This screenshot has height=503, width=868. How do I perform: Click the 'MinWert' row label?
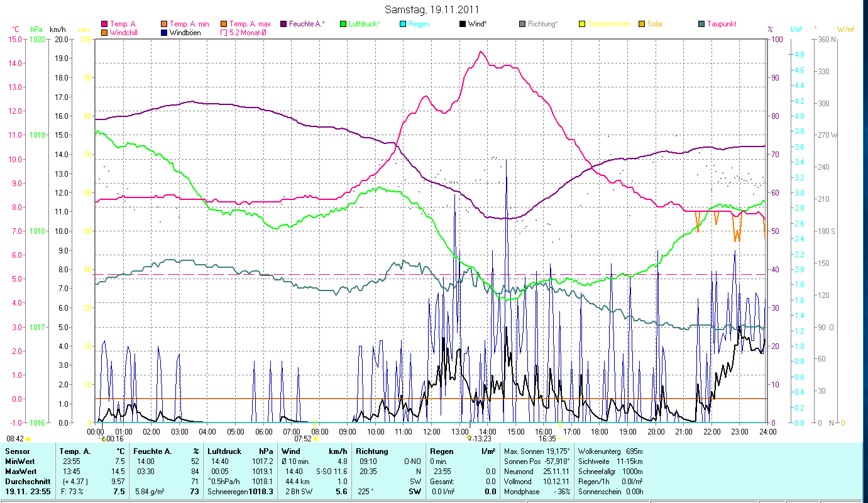(19, 461)
